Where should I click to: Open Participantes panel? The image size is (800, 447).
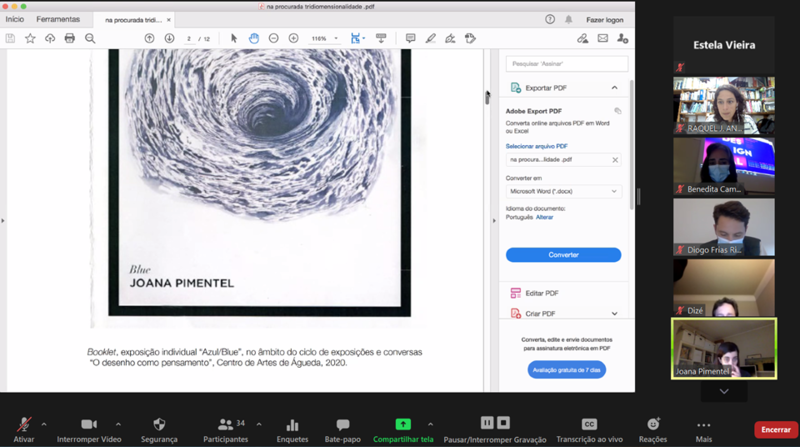click(x=226, y=430)
